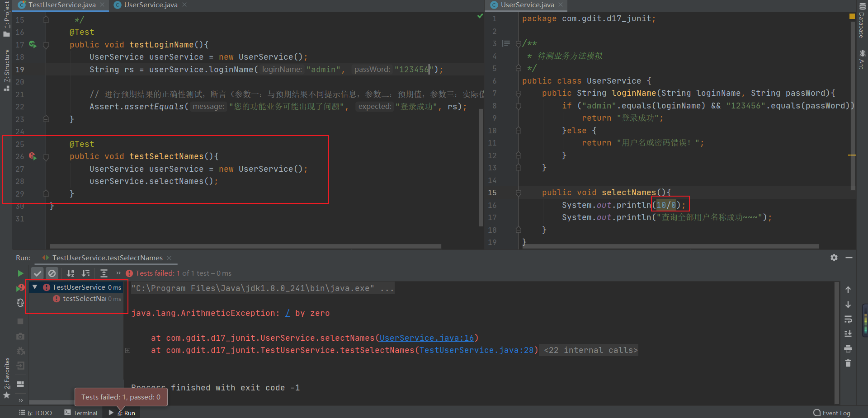Toggle expand all in test tree
The height and width of the screenshot is (418, 868).
click(104, 273)
